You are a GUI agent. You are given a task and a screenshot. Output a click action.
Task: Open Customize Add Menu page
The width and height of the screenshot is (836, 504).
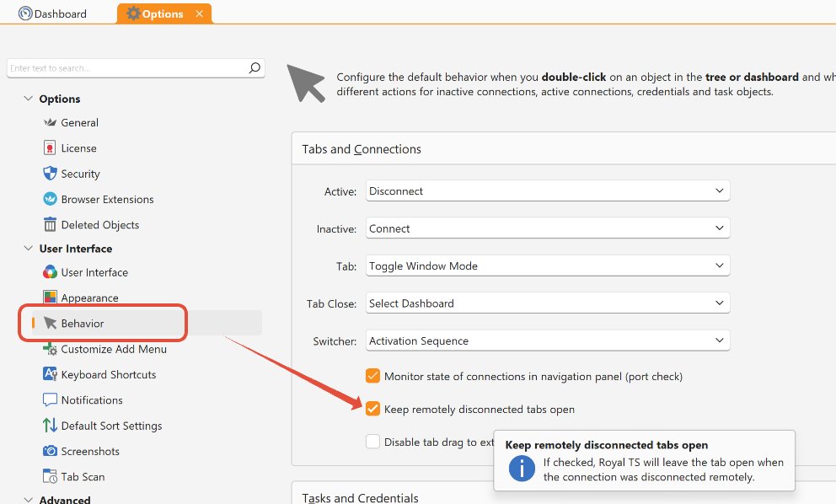click(x=114, y=349)
